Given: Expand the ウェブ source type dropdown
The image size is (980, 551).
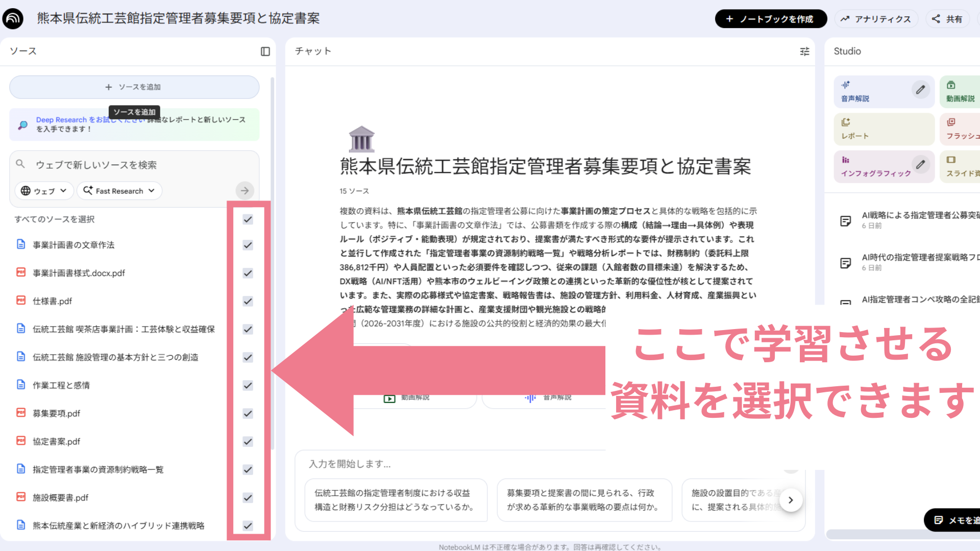Looking at the screenshot, I should [x=44, y=191].
